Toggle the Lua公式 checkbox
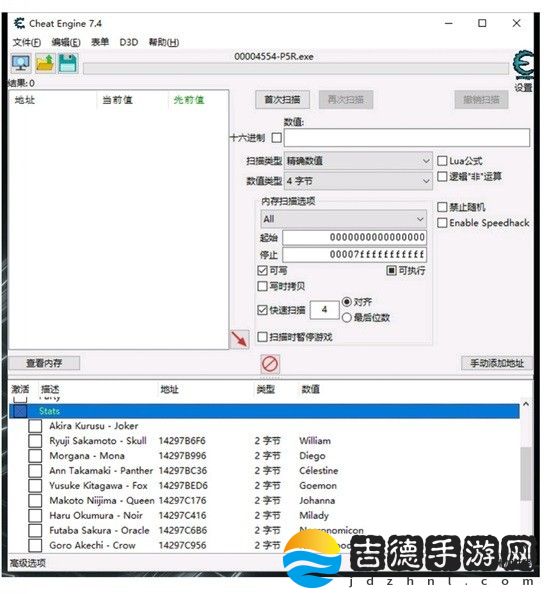The image size is (549, 594). (442, 161)
